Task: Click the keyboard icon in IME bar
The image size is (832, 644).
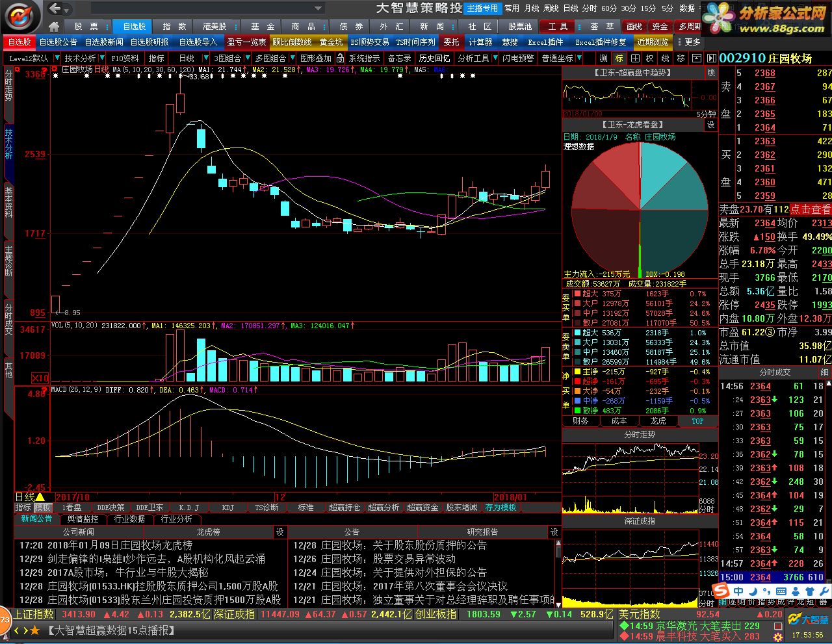Action: 781,591
